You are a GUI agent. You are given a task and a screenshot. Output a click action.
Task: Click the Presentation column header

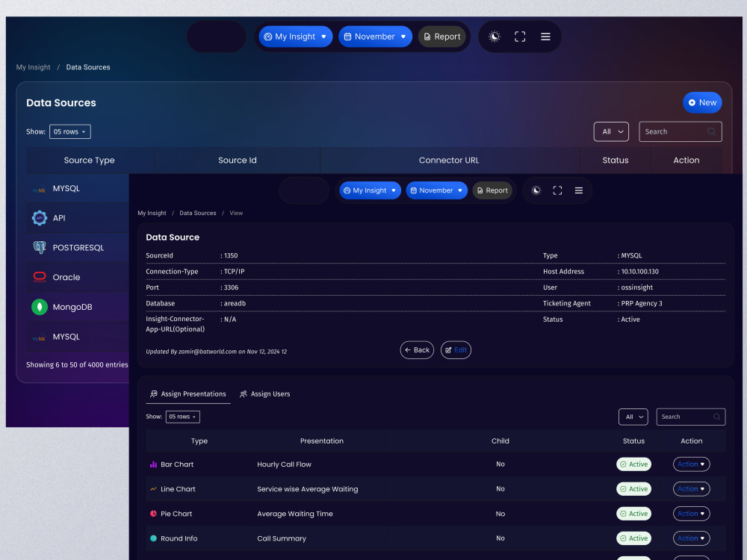click(x=321, y=441)
